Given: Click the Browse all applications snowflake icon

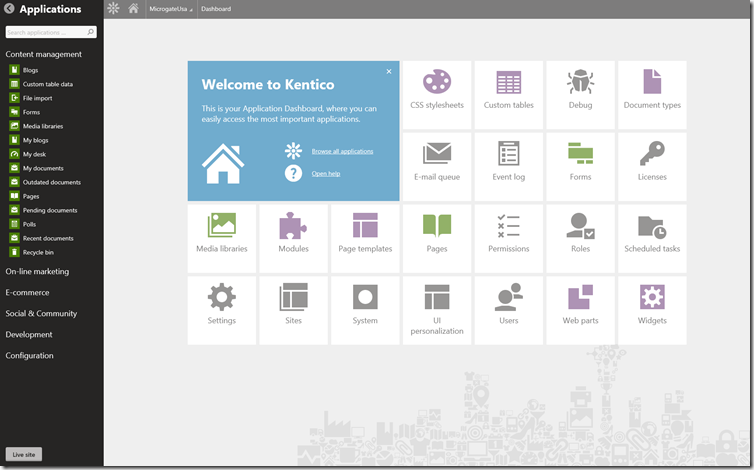Looking at the screenshot, I should pos(293,151).
